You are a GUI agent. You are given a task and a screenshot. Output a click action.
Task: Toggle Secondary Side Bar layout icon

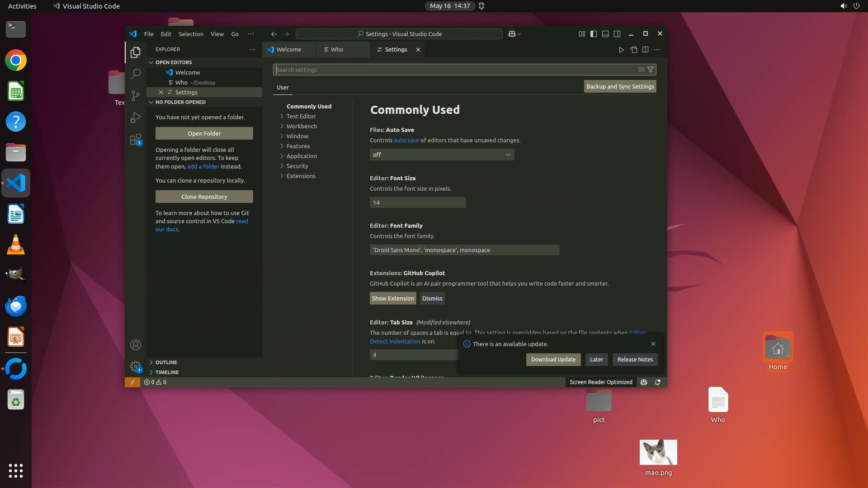tap(617, 34)
